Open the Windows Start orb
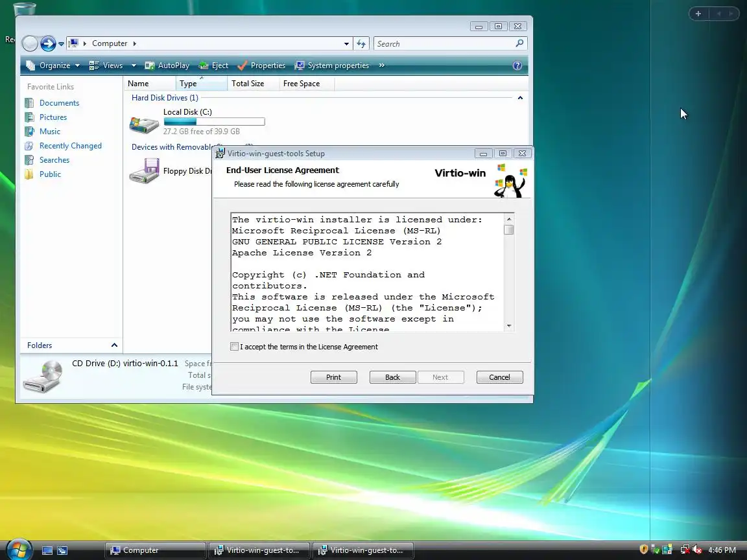This screenshot has height=560, width=747. tap(19, 550)
